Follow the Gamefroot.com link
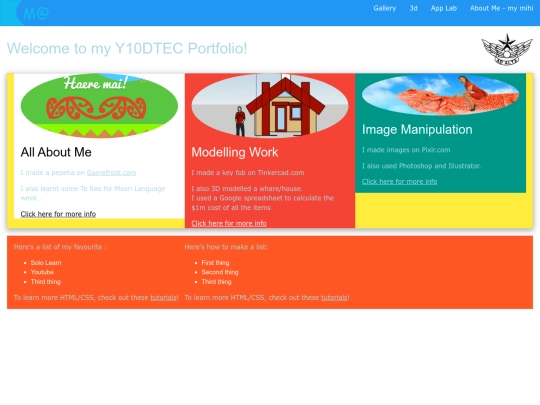The width and height of the screenshot is (540, 405). click(111, 173)
